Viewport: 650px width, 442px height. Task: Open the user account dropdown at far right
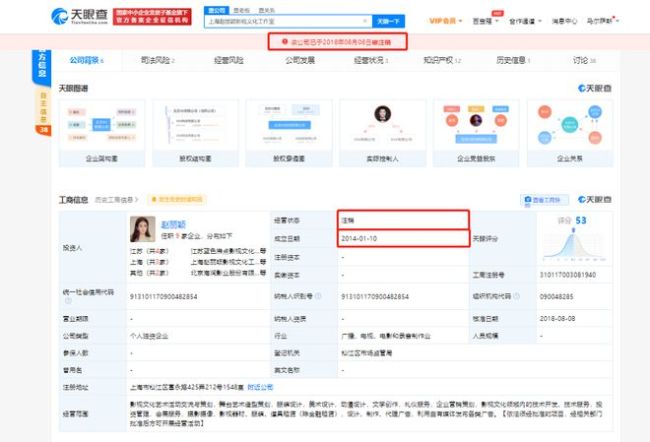[x=602, y=21]
